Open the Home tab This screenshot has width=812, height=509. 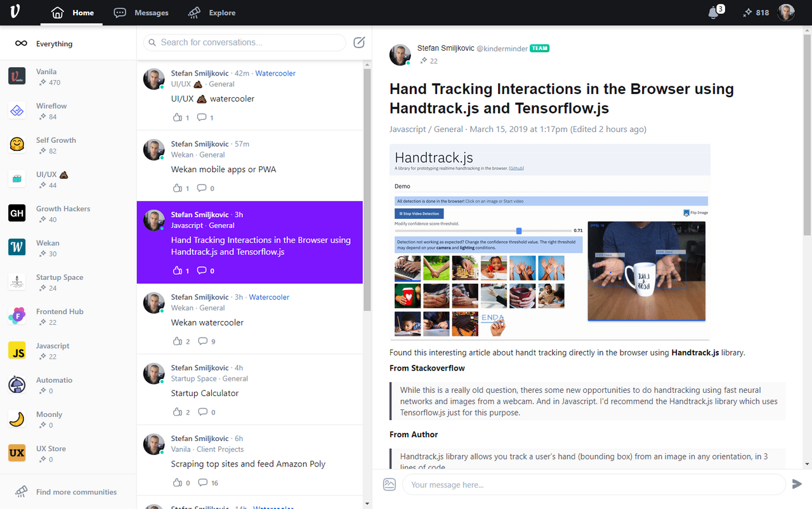72,13
